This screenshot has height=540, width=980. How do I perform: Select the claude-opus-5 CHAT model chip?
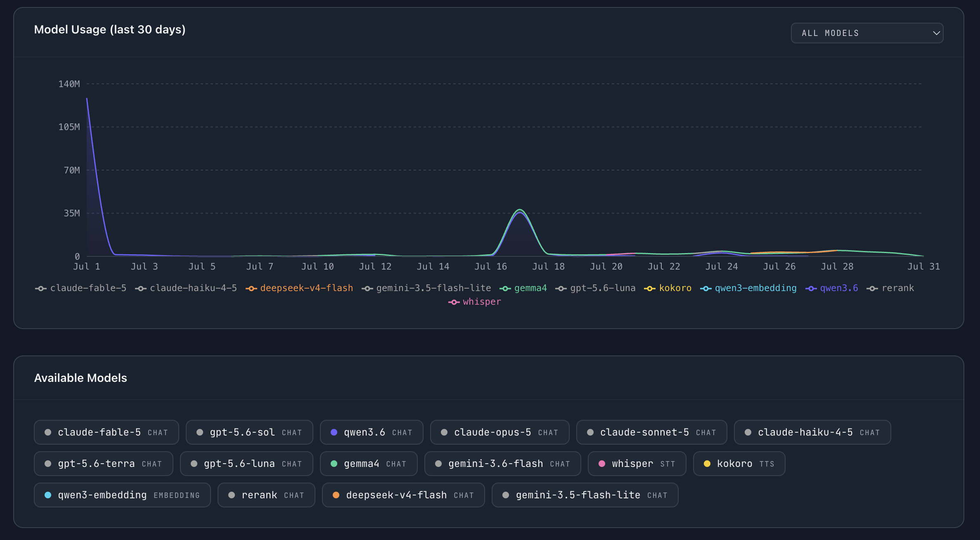[500, 432]
